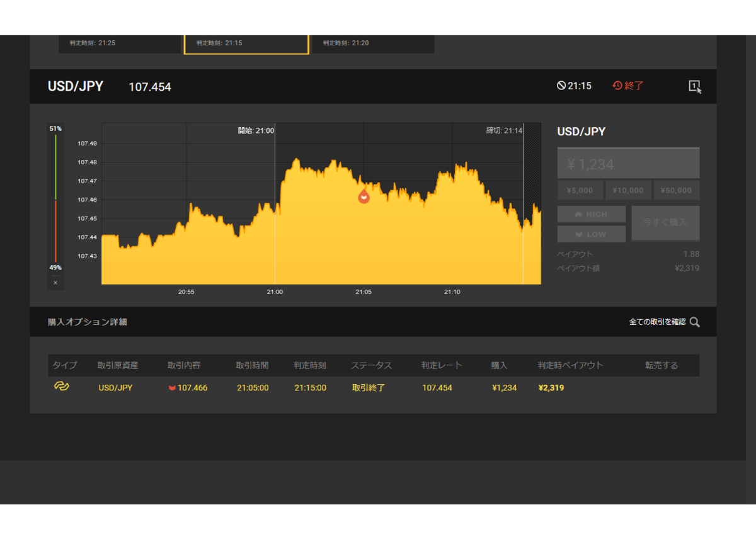Image resolution: width=756 pixels, height=539 pixels.
Task: Click the 今すぐ購入 buy button
Action: (665, 223)
